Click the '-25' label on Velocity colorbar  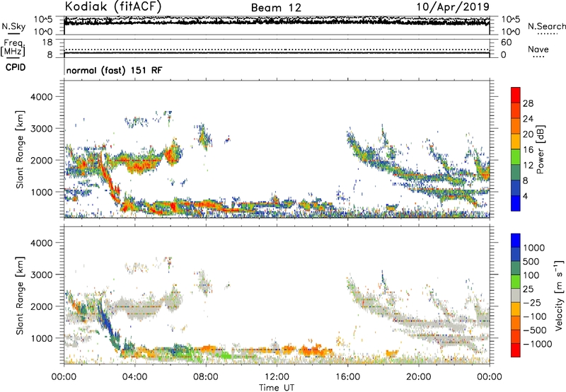click(x=532, y=303)
